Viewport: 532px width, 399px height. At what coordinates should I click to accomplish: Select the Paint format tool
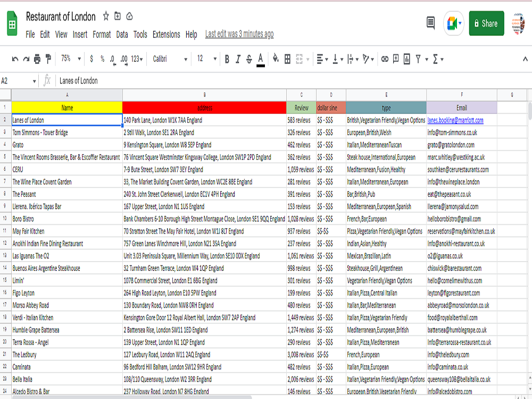click(x=48, y=60)
